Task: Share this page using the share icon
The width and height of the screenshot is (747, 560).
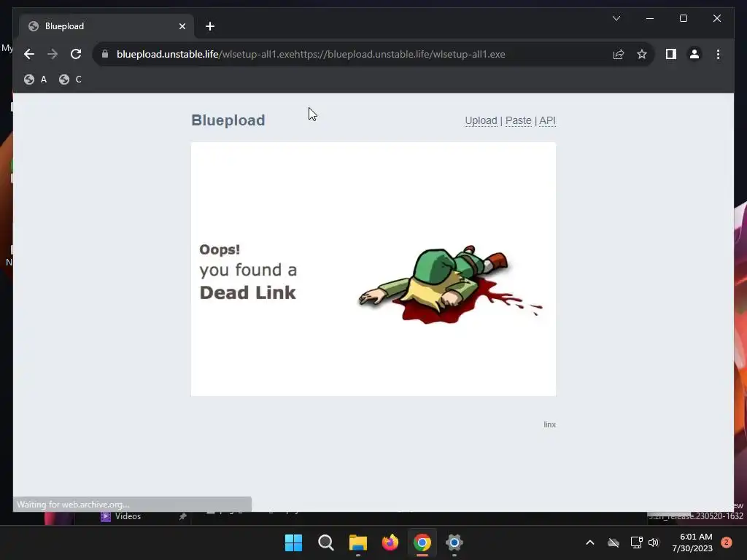Action: pyautogui.click(x=619, y=54)
